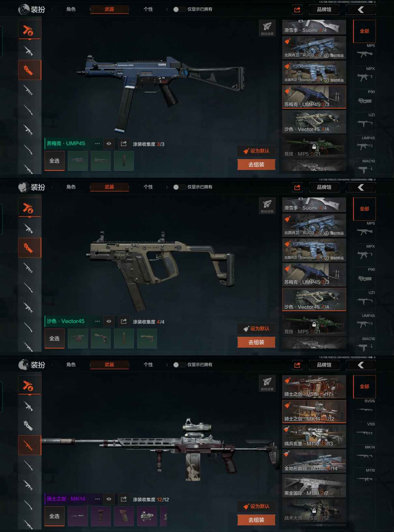
Task: Select the 黑金国际 · M110 skin entry
Action: coord(314,486)
